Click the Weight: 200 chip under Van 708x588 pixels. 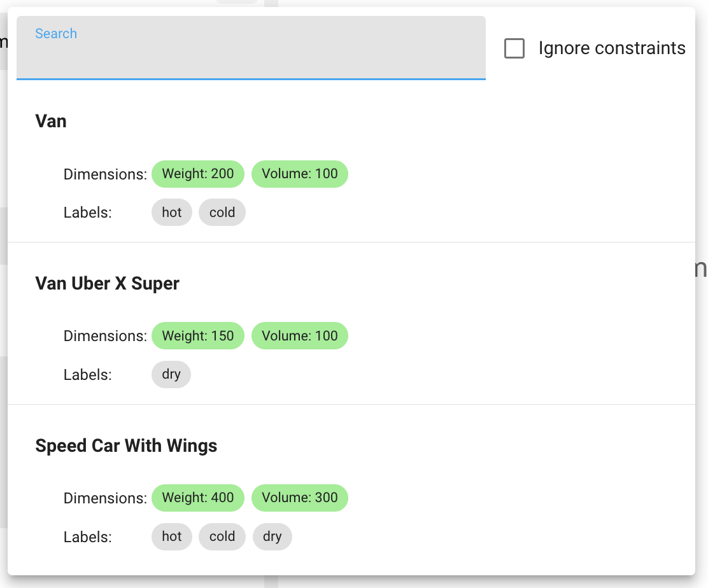198,174
